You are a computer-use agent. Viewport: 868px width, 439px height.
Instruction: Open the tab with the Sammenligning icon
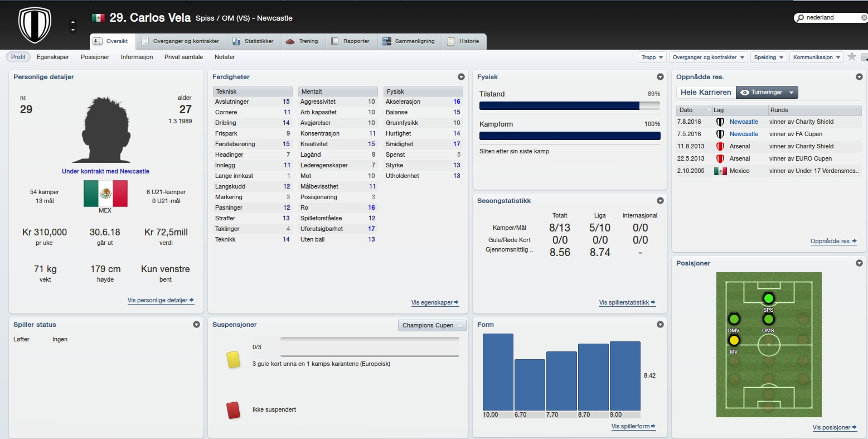click(x=409, y=41)
